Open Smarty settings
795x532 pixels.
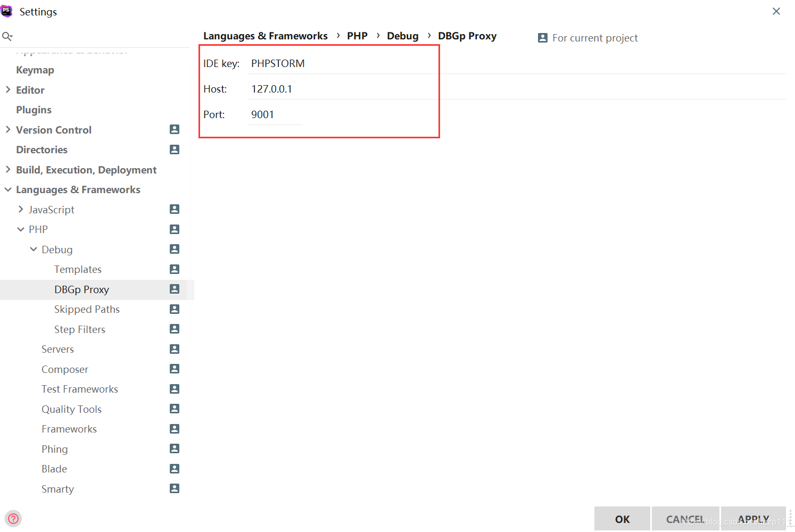pos(57,489)
